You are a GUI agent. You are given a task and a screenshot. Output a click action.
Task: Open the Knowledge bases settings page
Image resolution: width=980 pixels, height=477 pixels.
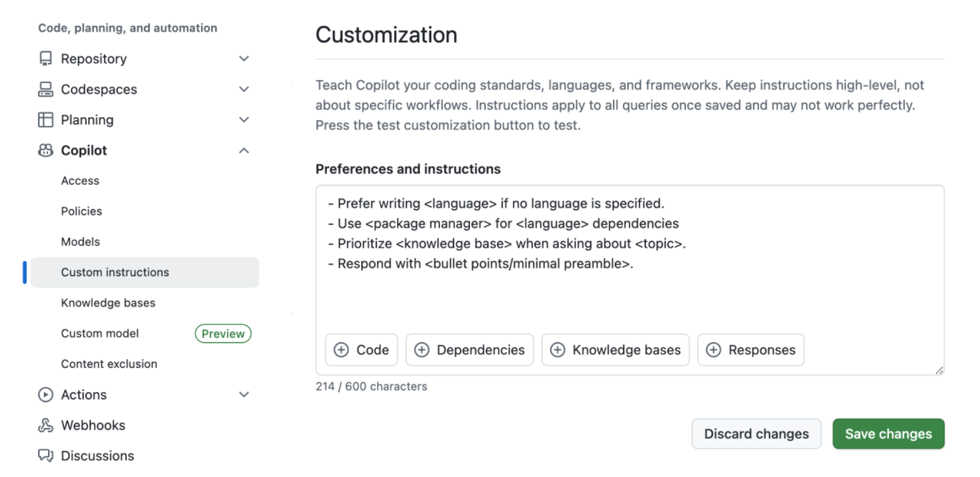click(108, 303)
